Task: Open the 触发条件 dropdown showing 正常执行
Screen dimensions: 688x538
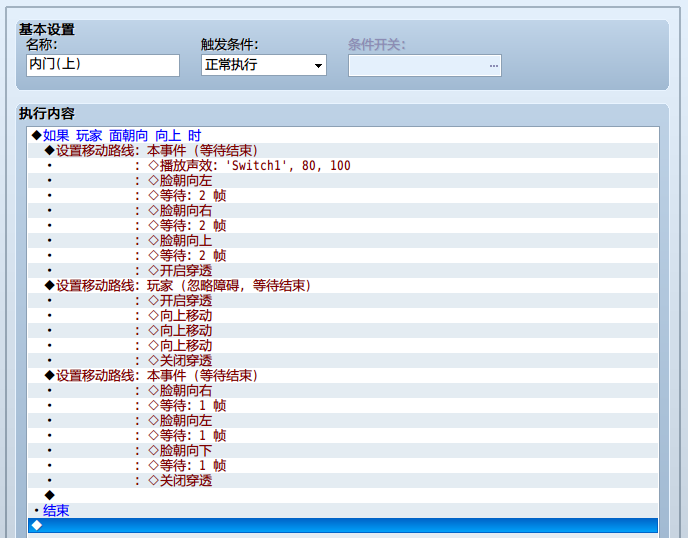Action: 264,65
